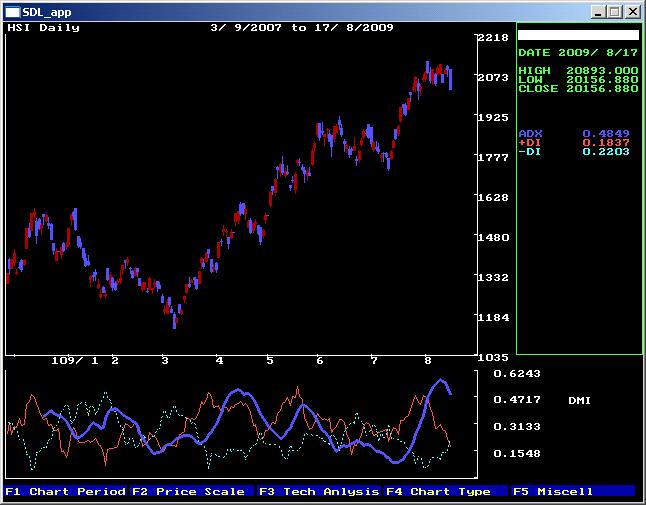
Task: Click DMI scale value 0.6243
Action: 517,374
